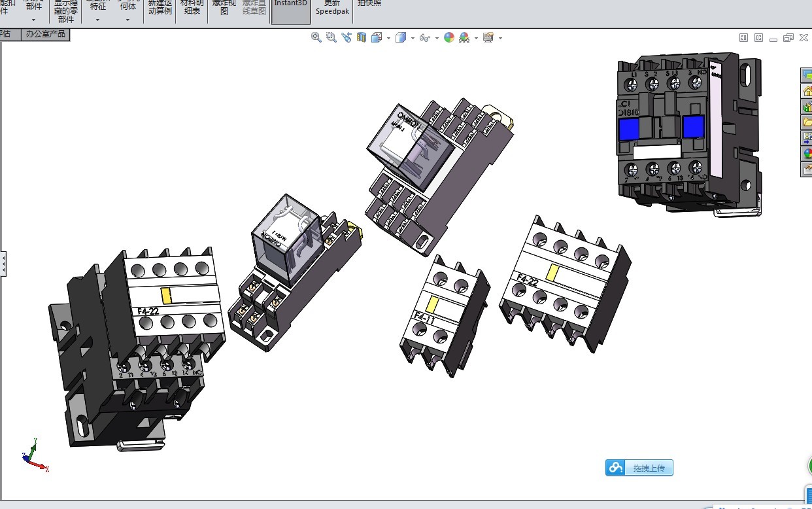Toggle the Section View icon

[362, 38]
